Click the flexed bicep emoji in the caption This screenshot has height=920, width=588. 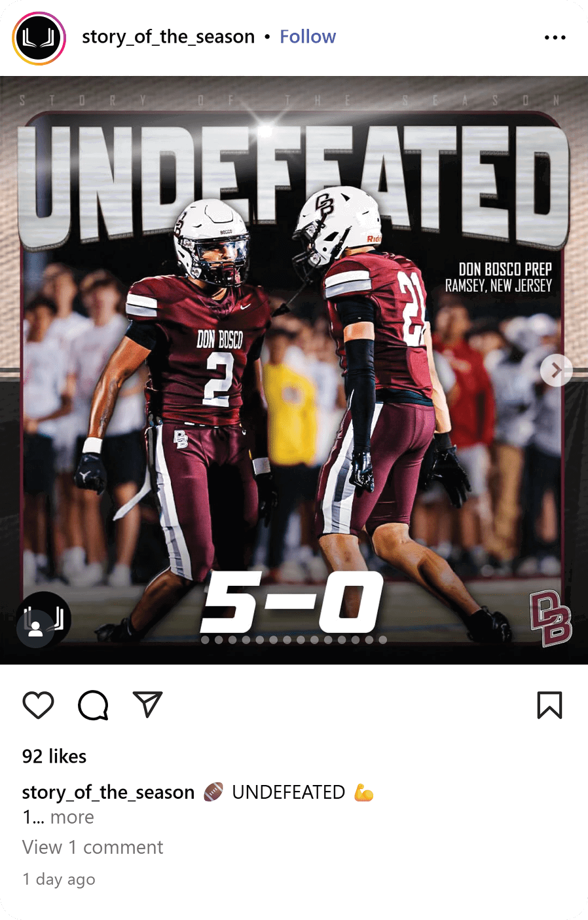pyautogui.click(x=364, y=793)
